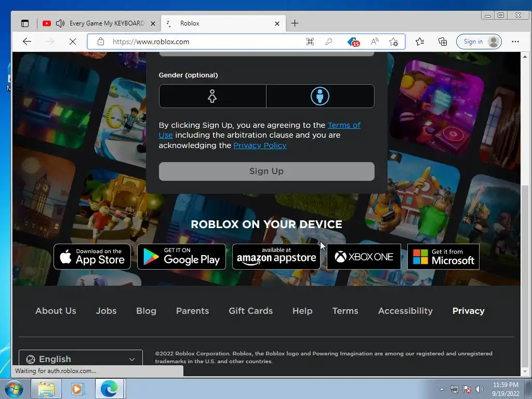Viewport: 532px width, 399px height.
Task: Open a new browser tab
Action: [x=295, y=23]
